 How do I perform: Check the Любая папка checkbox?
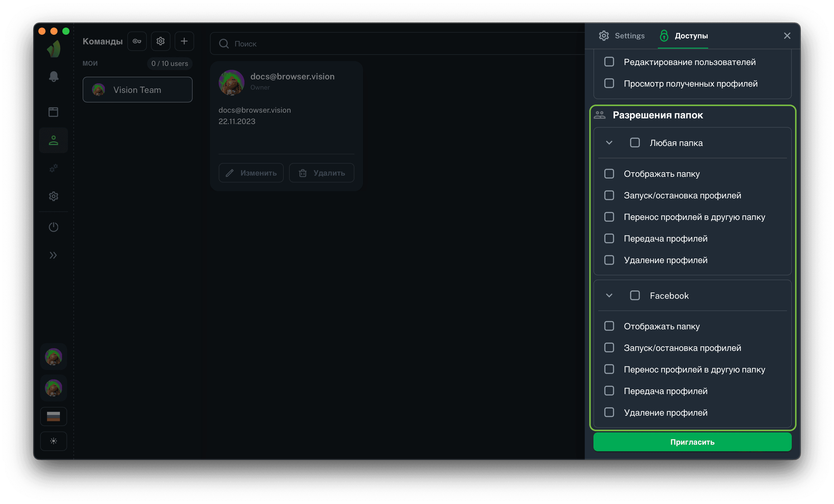tap(635, 143)
